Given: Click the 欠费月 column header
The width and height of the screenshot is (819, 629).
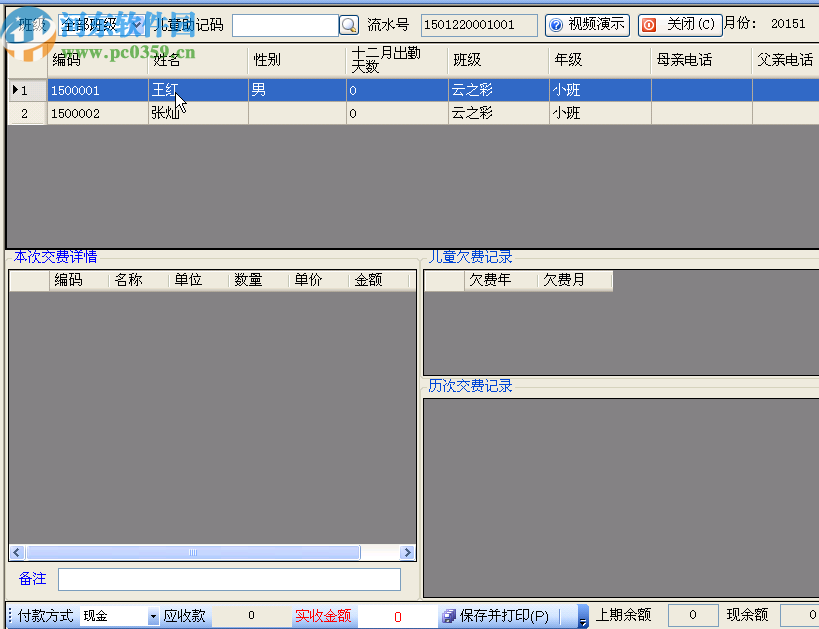Looking at the screenshot, I should click(x=575, y=281).
